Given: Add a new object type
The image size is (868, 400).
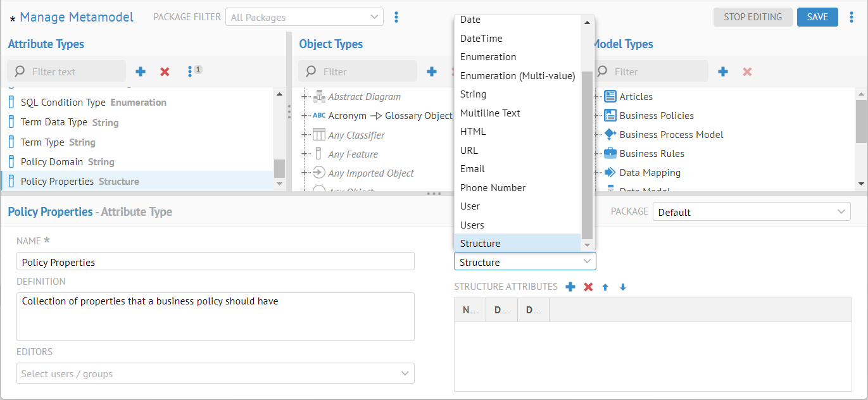Looking at the screenshot, I should coord(432,72).
